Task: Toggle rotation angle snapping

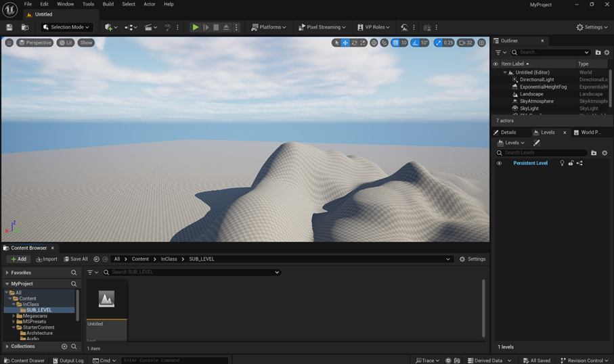Action: point(415,43)
